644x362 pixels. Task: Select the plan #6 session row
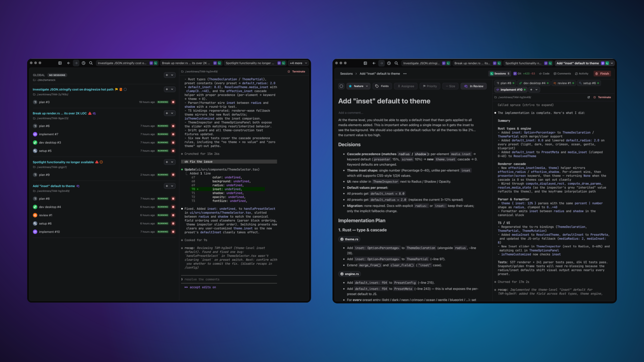click(x=104, y=126)
